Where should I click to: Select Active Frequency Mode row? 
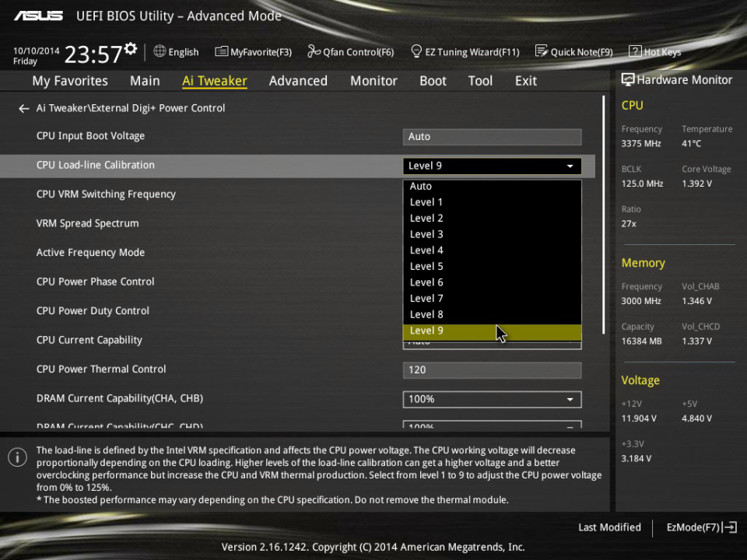pyautogui.click(x=90, y=252)
